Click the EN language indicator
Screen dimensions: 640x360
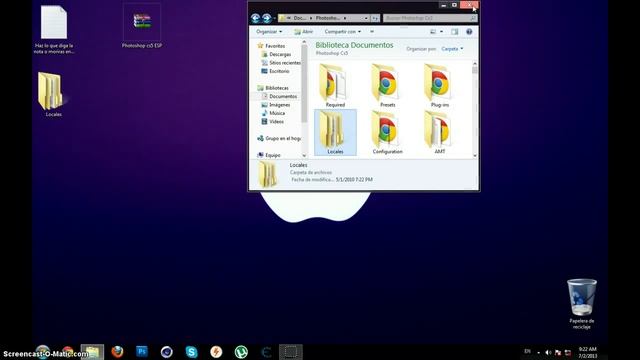528,351
